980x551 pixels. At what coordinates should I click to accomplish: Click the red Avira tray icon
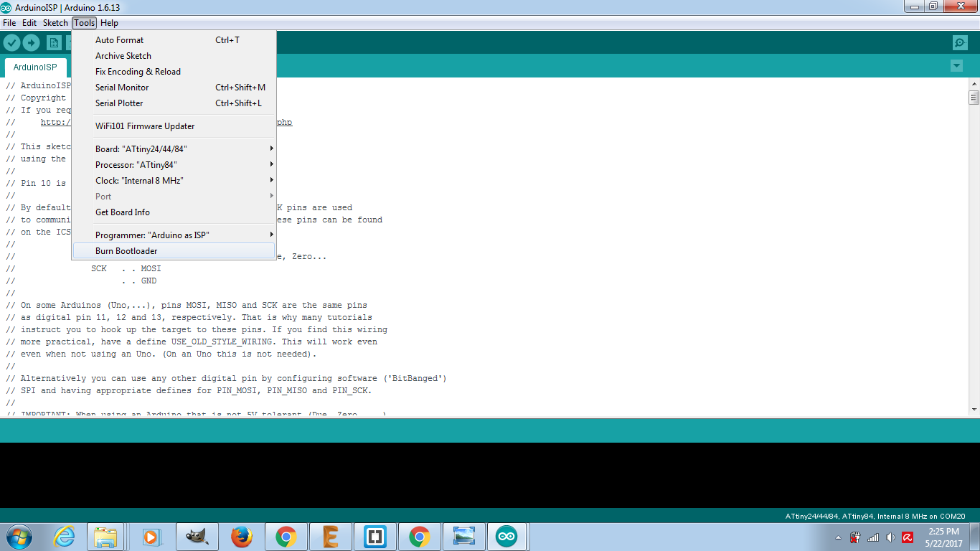point(908,537)
